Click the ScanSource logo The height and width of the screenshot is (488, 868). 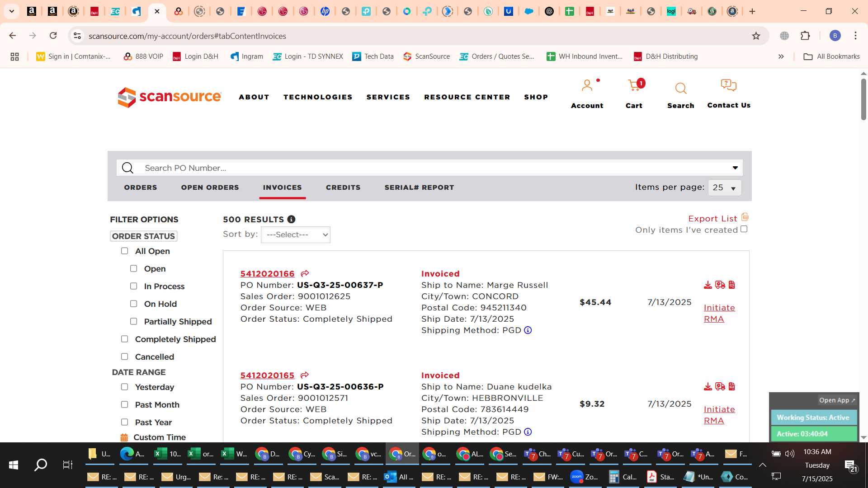(170, 97)
